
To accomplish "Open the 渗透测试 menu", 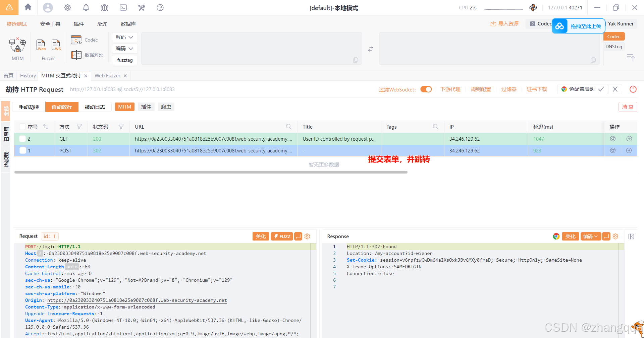I will pyautogui.click(x=17, y=24).
